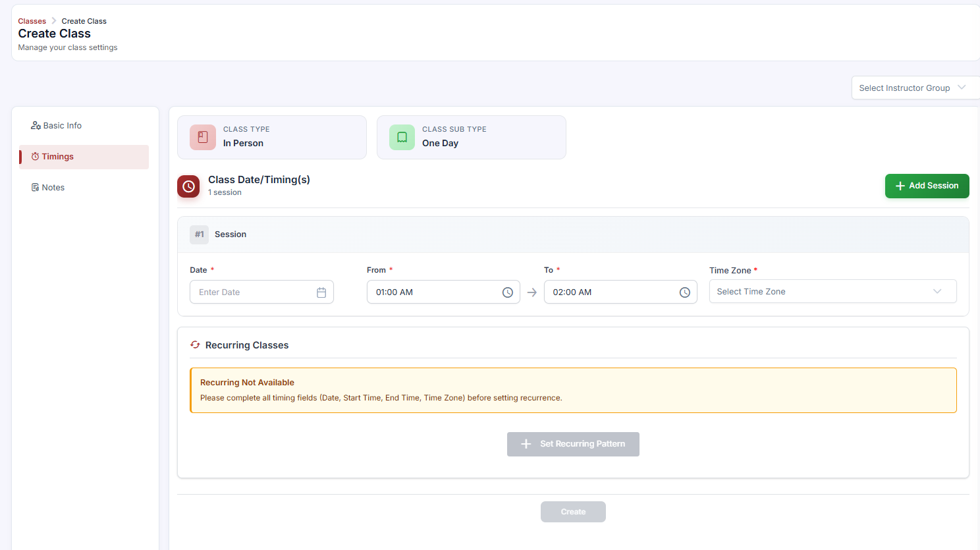Click the Create Class page title
The width and height of the screenshot is (980, 550).
[x=55, y=34]
